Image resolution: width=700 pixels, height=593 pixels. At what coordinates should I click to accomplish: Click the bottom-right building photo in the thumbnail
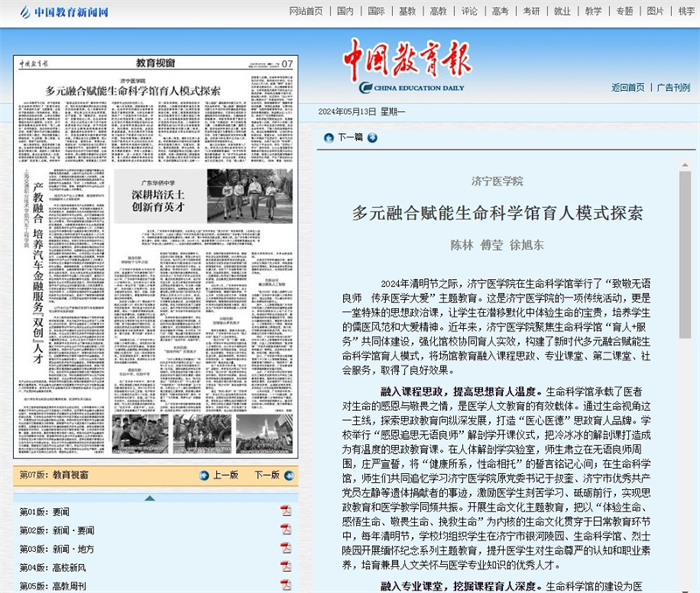[x=264, y=434]
